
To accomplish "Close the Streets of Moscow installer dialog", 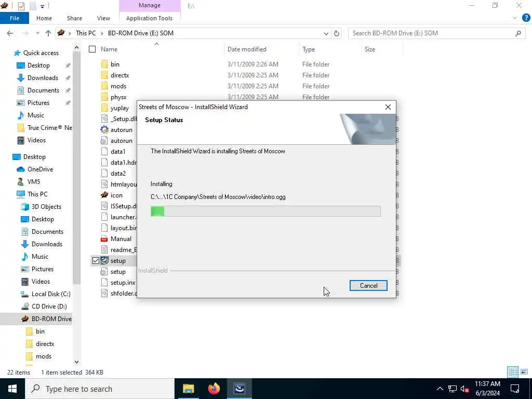I will point(388,107).
